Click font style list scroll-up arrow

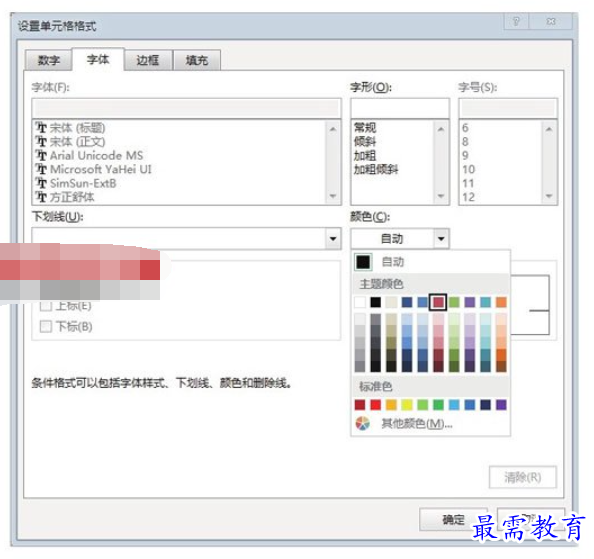441,129
